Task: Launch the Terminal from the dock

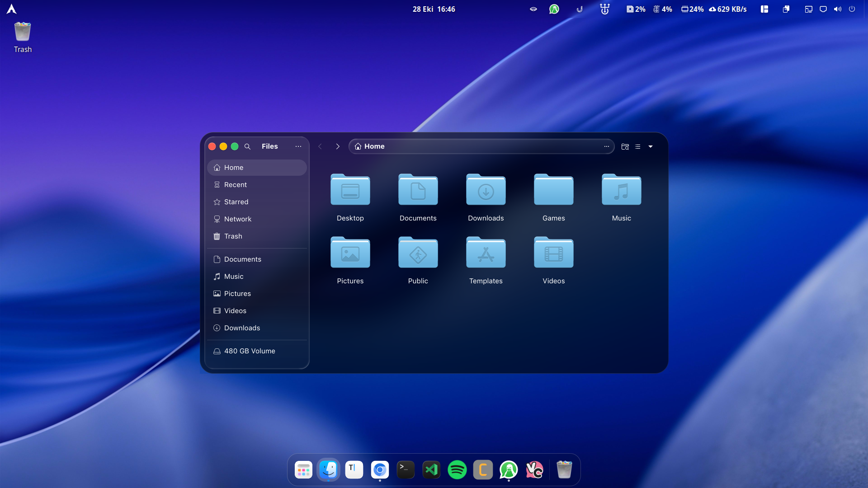Action: 406,470
